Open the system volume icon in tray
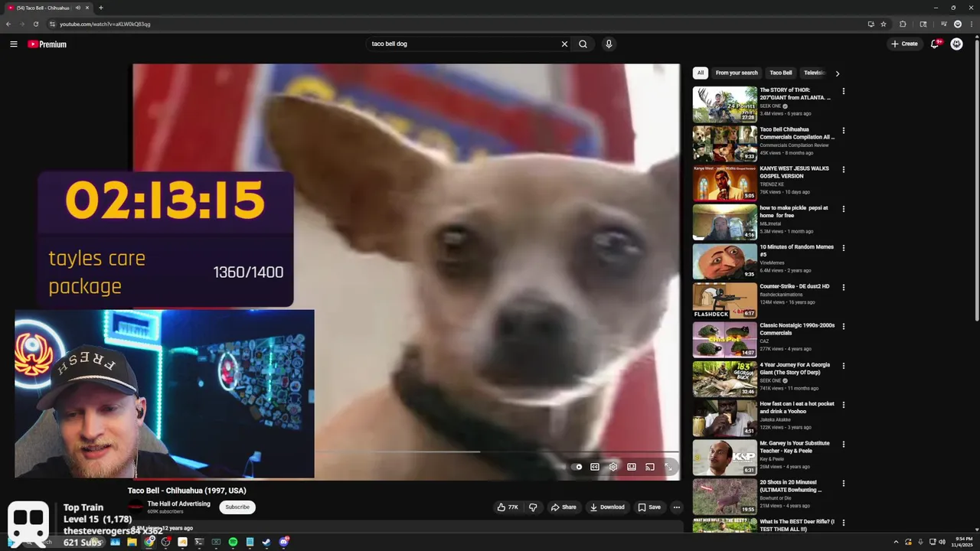980x551 pixels. 942,542
